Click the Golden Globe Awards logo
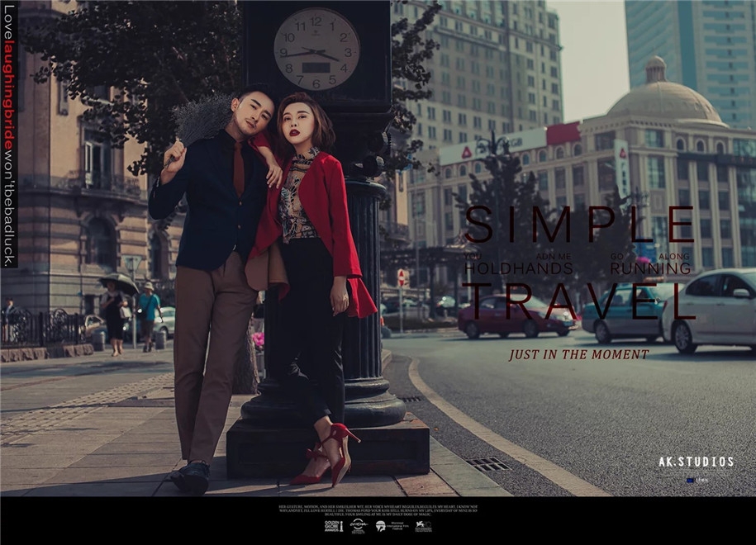 333,526
